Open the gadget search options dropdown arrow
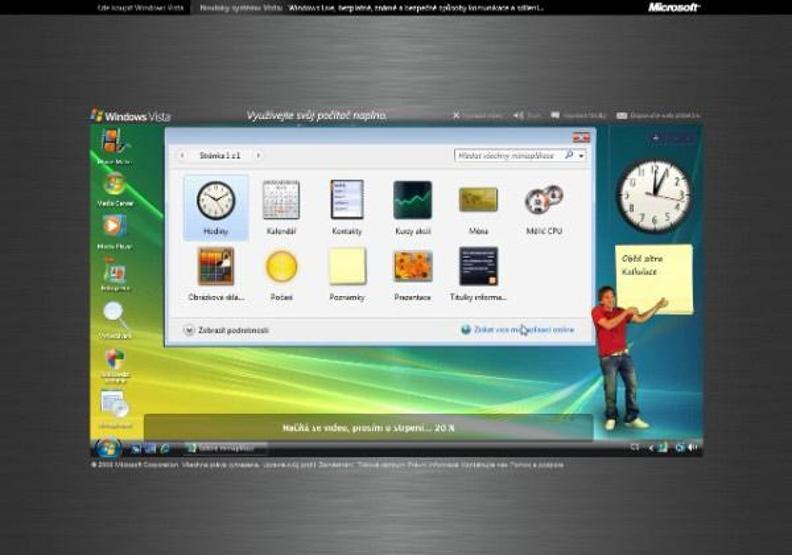 coord(581,156)
